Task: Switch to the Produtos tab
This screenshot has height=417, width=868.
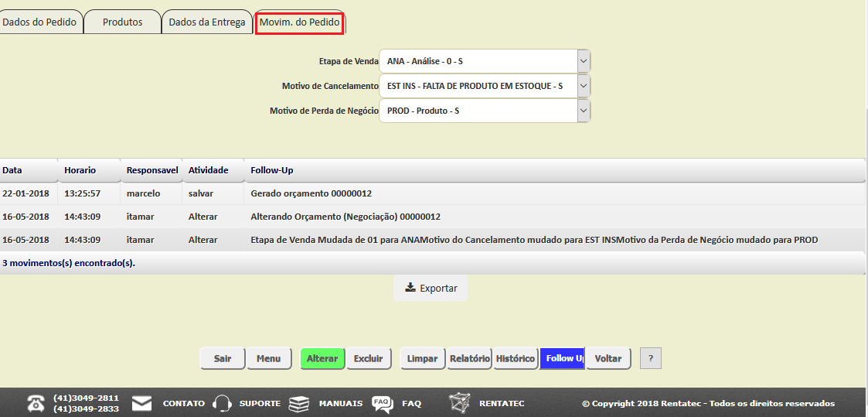Action: (122, 22)
